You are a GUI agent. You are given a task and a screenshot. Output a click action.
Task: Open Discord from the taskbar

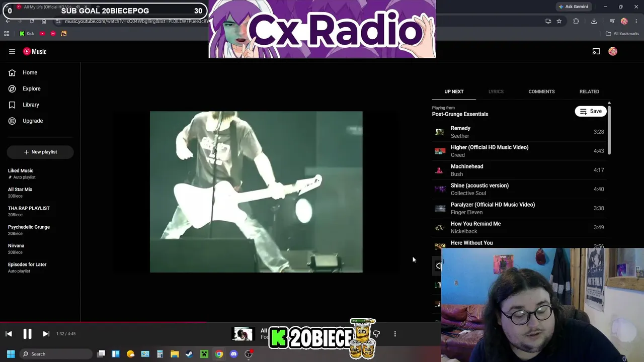233,354
